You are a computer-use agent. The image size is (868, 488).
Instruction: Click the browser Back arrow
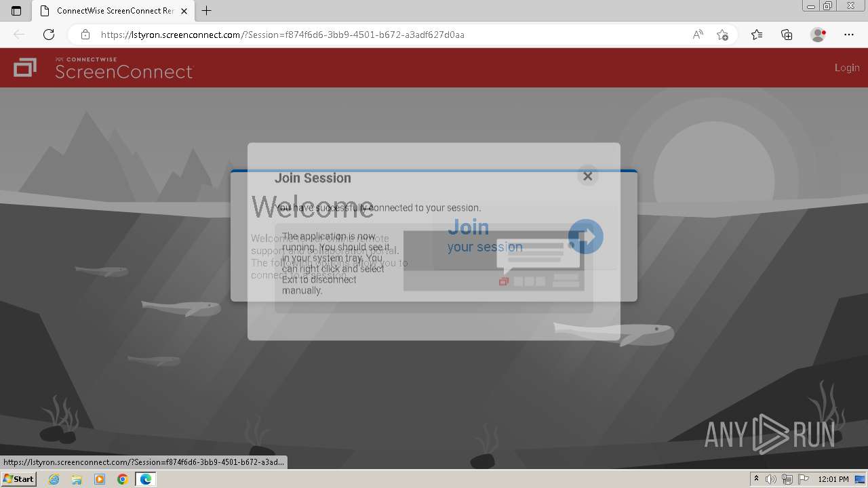(19, 35)
